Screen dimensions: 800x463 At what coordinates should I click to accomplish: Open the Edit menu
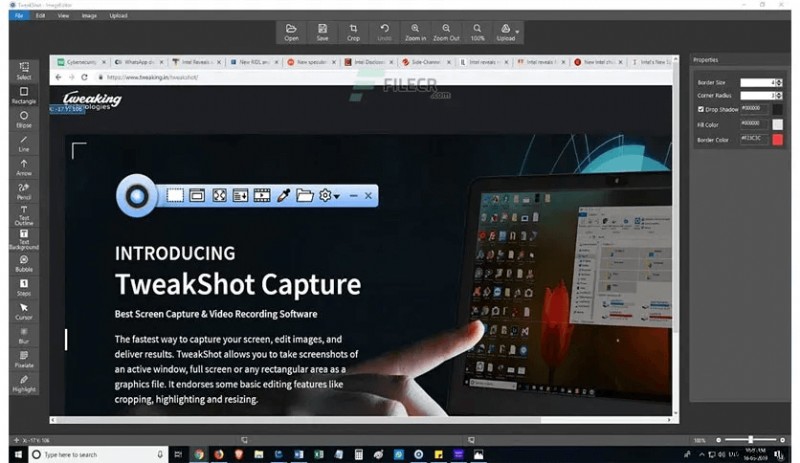[x=40, y=15]
